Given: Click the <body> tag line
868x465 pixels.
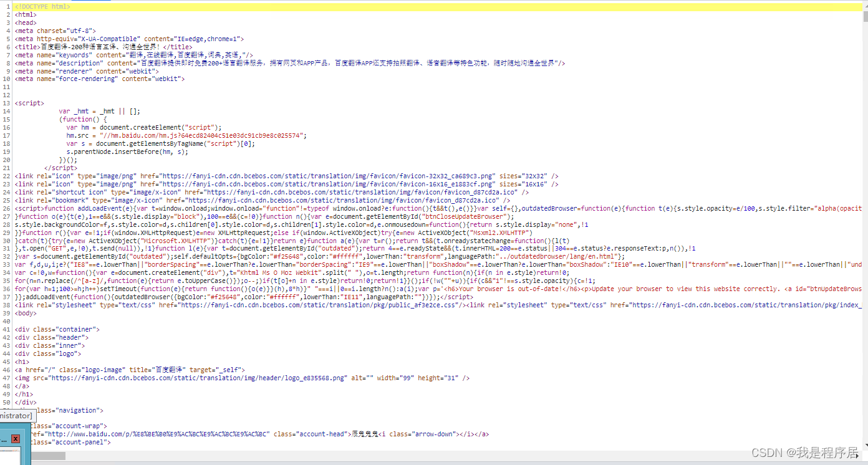Looking at the screenshot, I should [x=26, y=314].
